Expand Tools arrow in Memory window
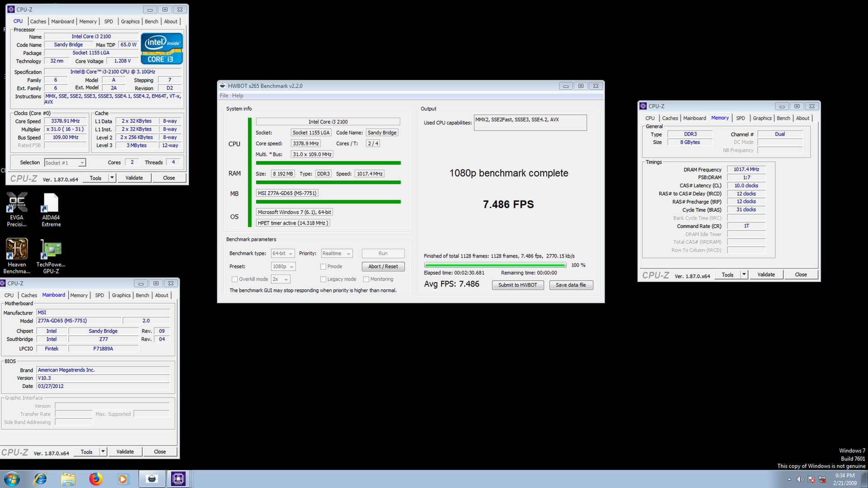Screen dimensions: 868x488 [744, 275]
